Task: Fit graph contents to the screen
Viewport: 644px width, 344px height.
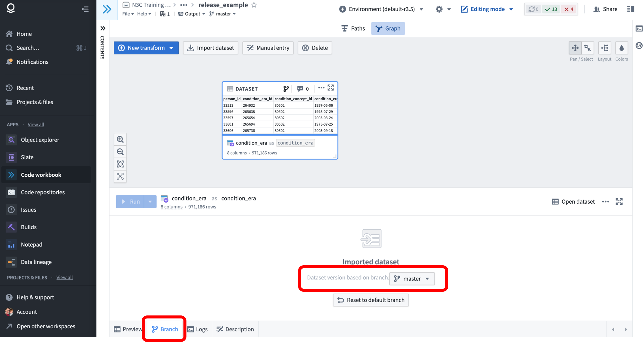Action: [120, 164]
